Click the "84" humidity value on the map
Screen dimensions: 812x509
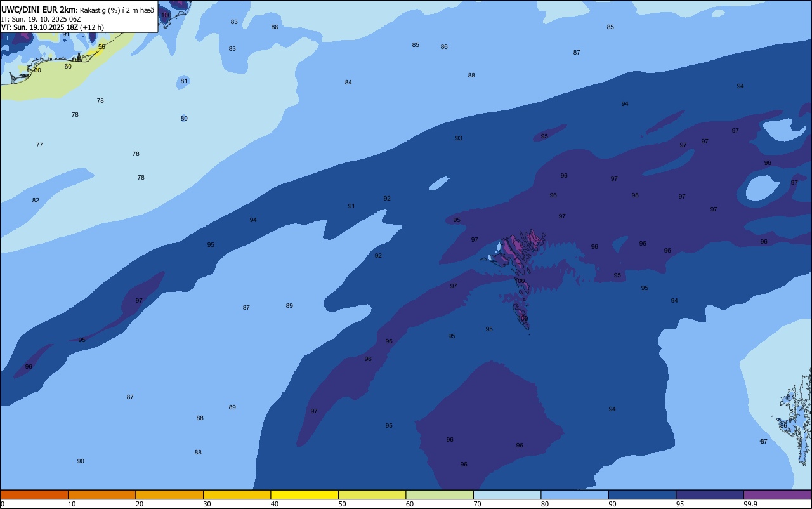pos(348,83)
